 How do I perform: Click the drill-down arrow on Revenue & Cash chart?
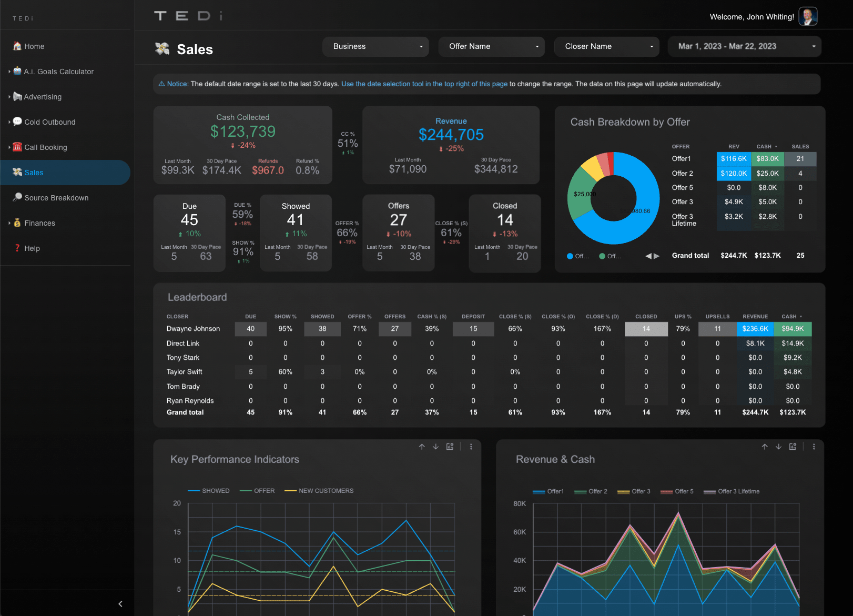click(778, 447)
